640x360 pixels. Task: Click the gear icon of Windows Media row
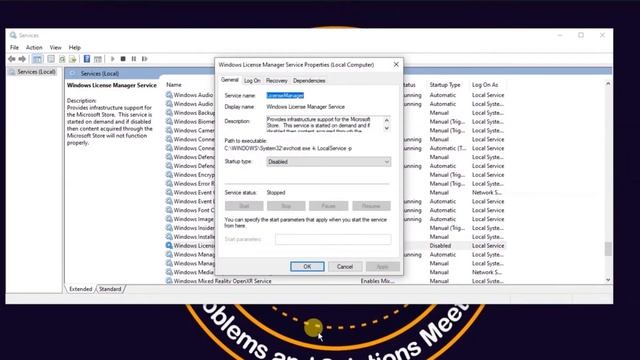tap(169, 272)
